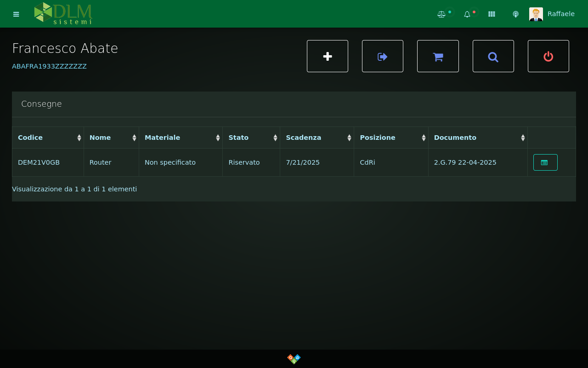Image resolution: width=588 pixels, height=368 pixels.
Task: Click the podcast broadcast icon
Action: (515, 14)
